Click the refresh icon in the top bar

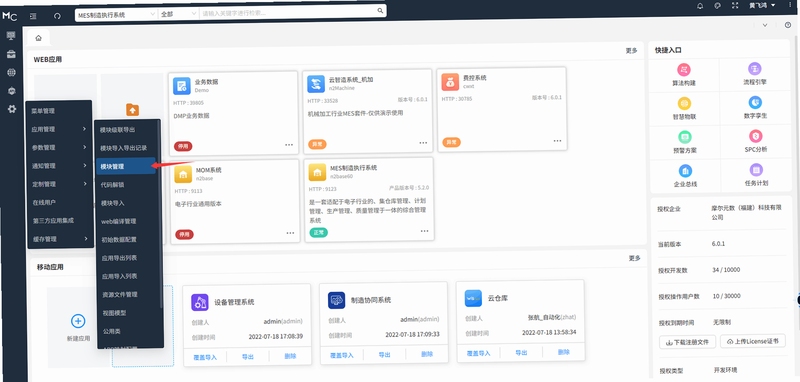click(57, 16)
